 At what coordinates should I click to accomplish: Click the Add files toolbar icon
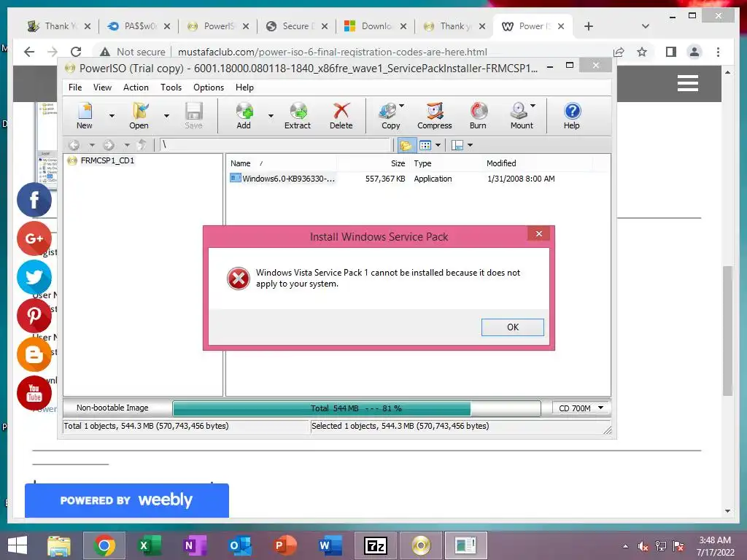[244, 116]
